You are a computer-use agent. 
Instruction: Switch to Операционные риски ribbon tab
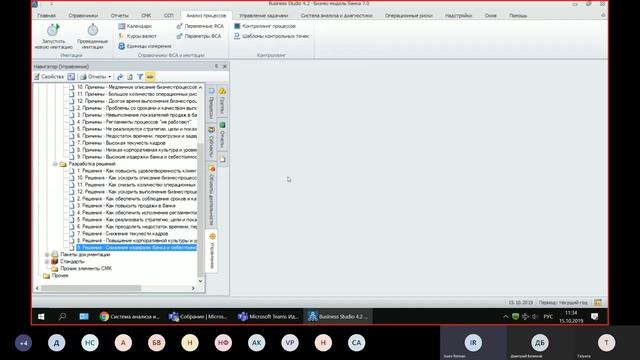pos(409,16)
